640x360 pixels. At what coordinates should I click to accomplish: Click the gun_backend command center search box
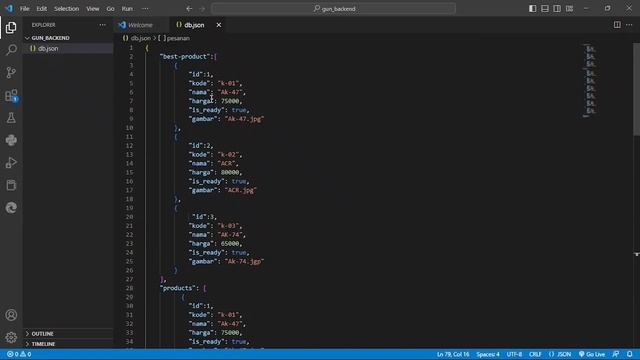pos(333,9)
